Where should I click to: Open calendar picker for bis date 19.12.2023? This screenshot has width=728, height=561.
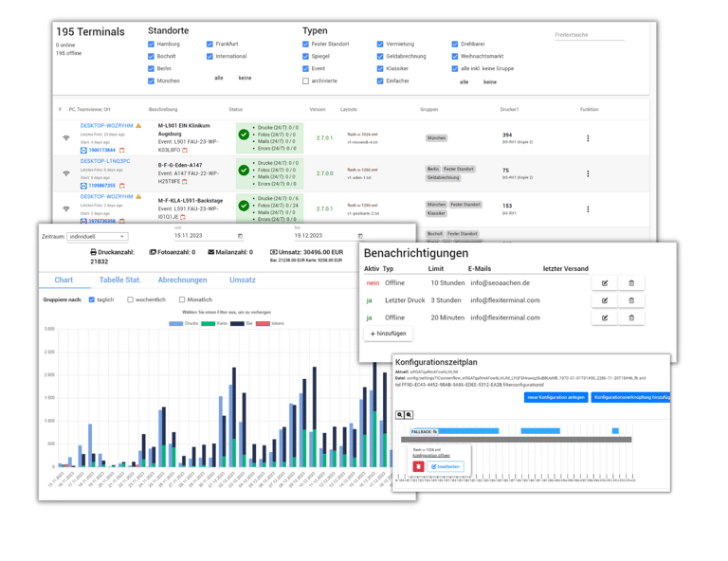(360, 236)
